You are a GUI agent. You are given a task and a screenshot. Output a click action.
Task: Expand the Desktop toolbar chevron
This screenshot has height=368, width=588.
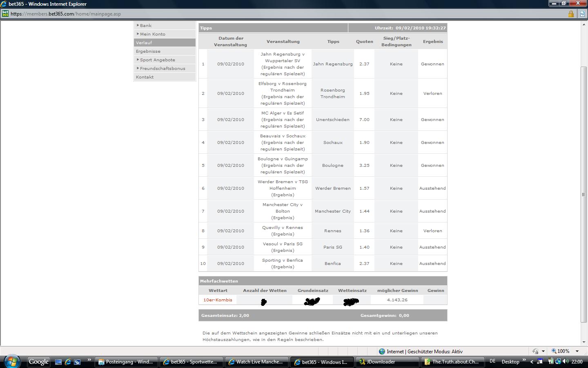point(524,360)
